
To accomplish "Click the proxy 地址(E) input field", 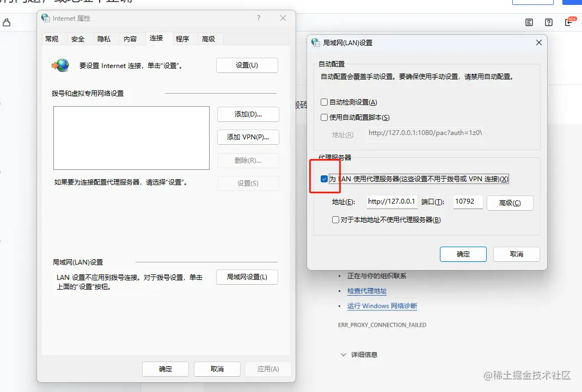I will [392, 201].
